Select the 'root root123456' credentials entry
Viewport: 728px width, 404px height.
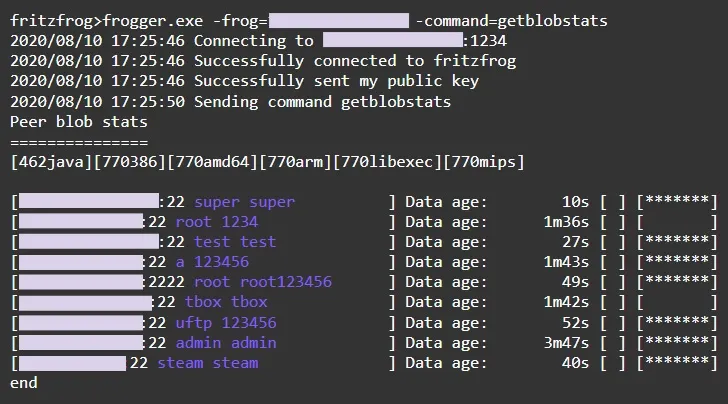coord(263,282)
